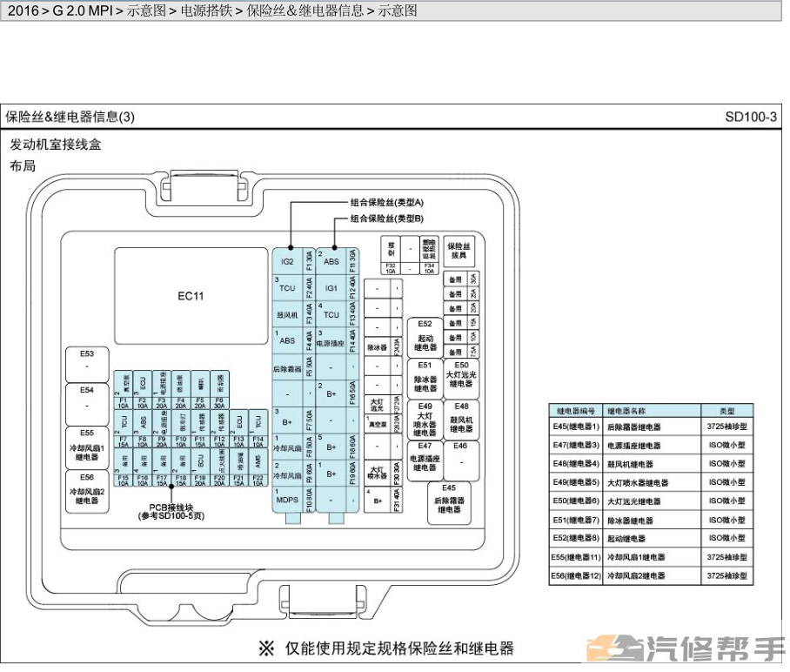The width and height of the screenshot is (790, 672).
Task: Select table cell E56(继电器12)
Action: click(x=576, y=575)
